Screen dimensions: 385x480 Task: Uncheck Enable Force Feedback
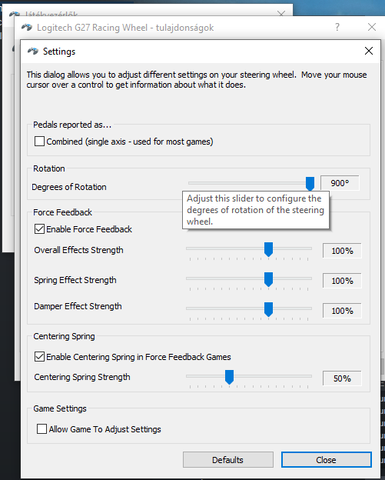tap(39, 229)
